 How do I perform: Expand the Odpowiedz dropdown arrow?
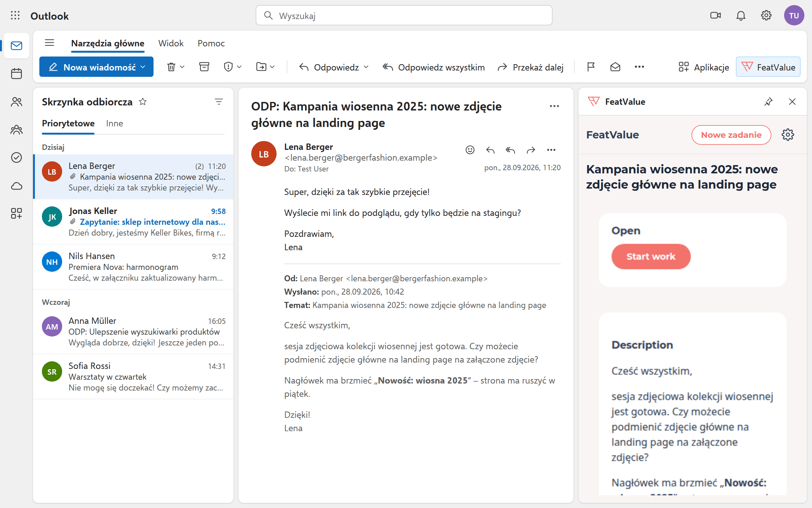click(x=366, y=67)
